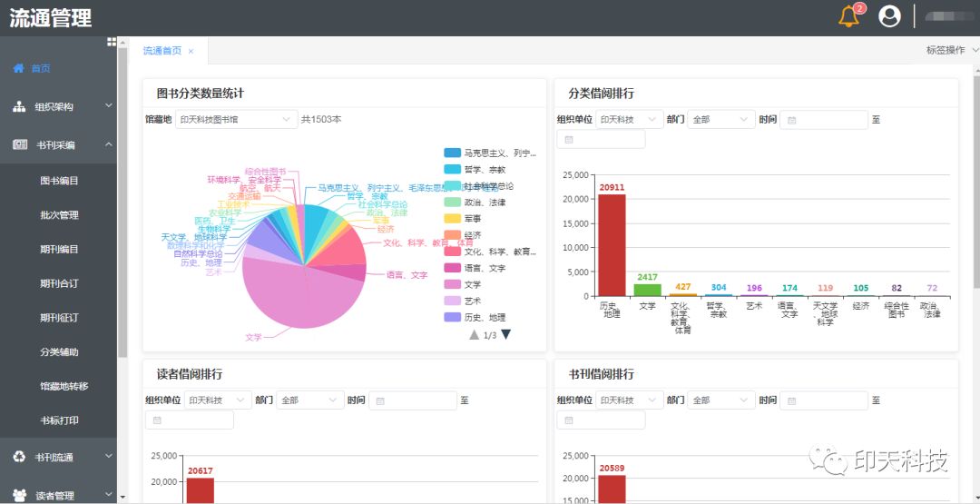The image size is (980, 504).
Task: Open 图书编目 in the sidebar
Action: [59, 181]
